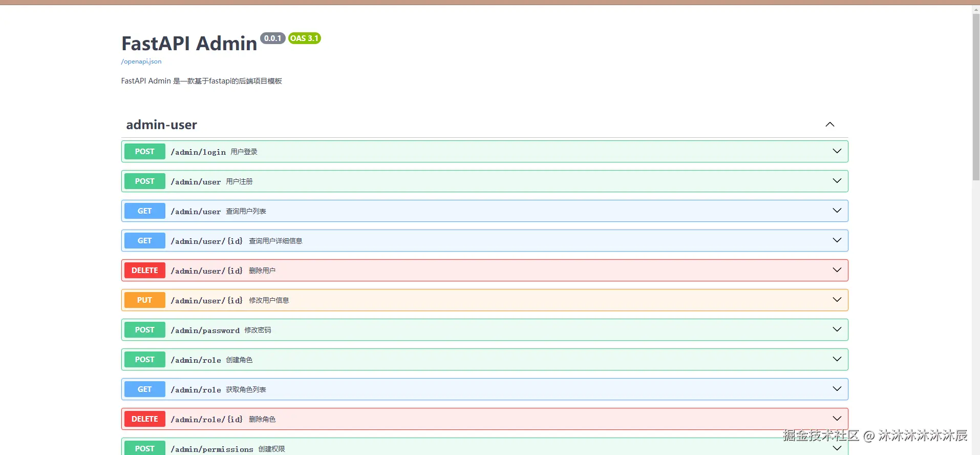Click the 用户注册 description text

point(240,181)
